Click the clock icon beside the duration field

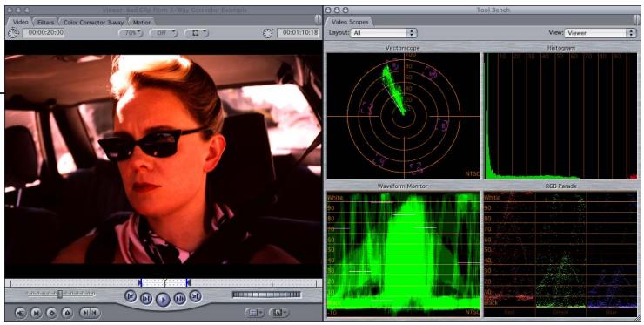14,33
